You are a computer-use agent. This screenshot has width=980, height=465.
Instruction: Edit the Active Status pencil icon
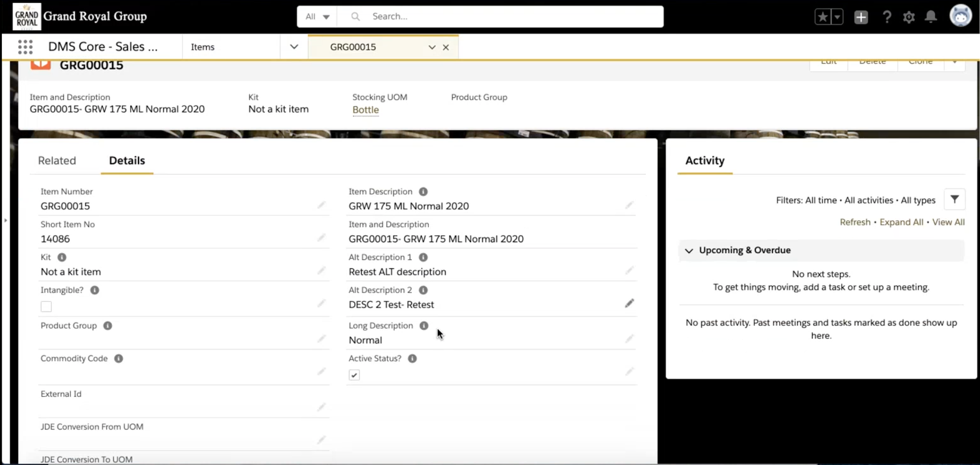coord(629,372)
